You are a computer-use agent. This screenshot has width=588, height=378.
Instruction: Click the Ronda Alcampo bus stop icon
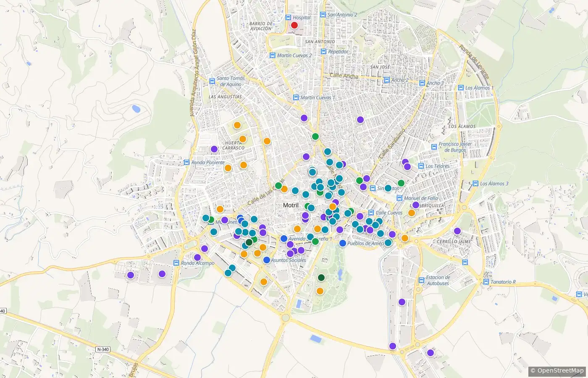tap(176, 263)
